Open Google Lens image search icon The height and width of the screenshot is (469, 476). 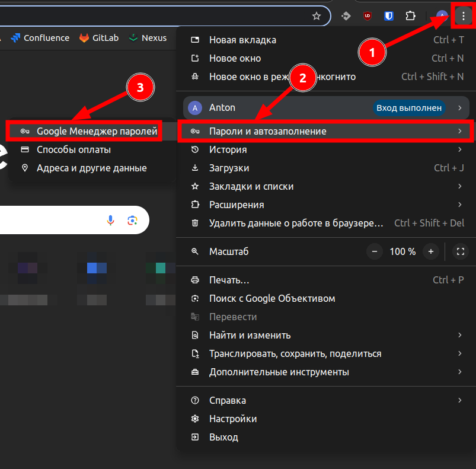coord(132,221)
